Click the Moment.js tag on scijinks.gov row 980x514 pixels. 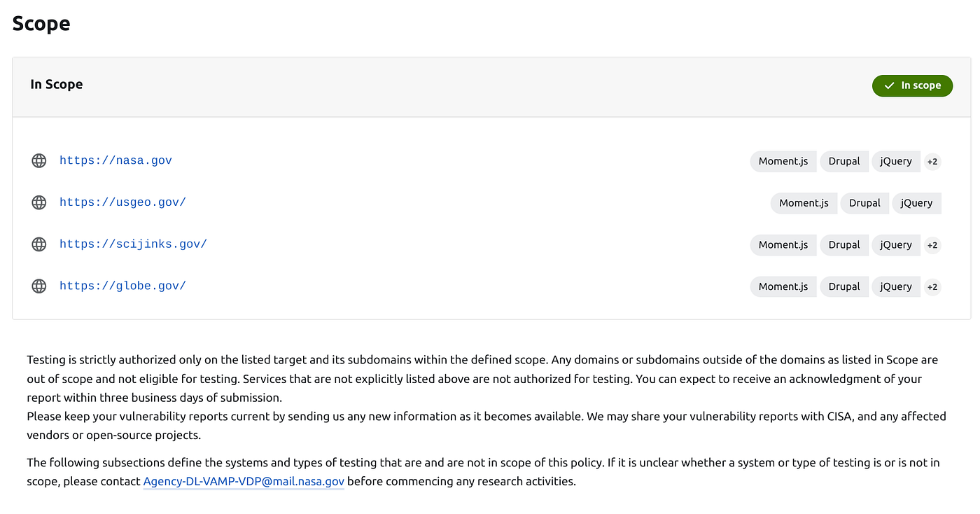click(x=783, y=244)
